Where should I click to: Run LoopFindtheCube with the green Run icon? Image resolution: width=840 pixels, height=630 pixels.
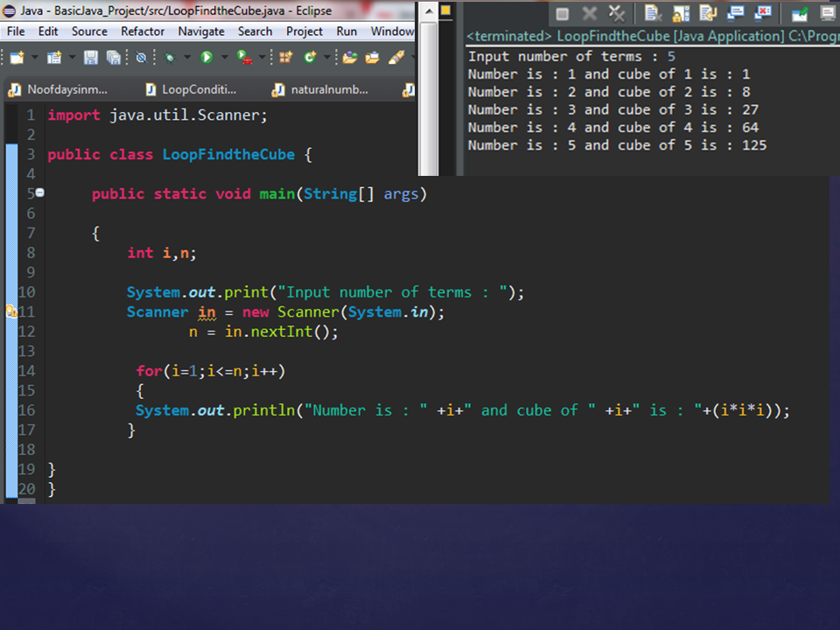(206, 57)
